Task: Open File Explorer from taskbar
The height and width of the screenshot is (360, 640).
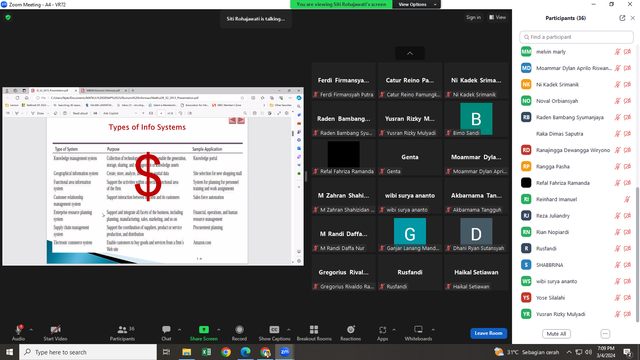Action: coord(187,352)
